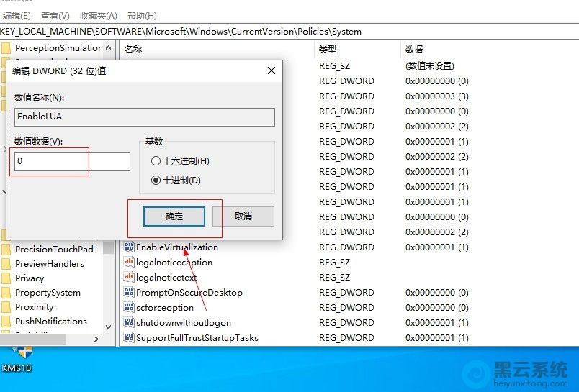Select the legalnoticecaption value name

click(174, 263)
